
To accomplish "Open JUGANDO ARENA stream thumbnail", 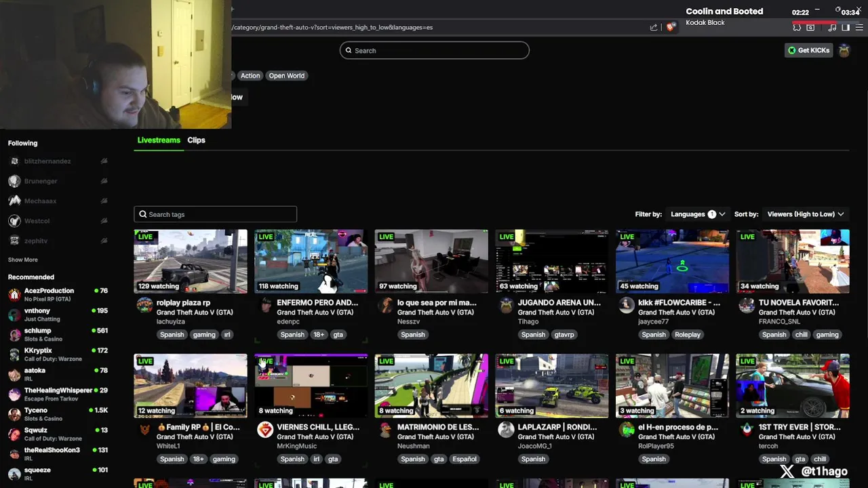I will pyautogui.click(x=552, y=262).
